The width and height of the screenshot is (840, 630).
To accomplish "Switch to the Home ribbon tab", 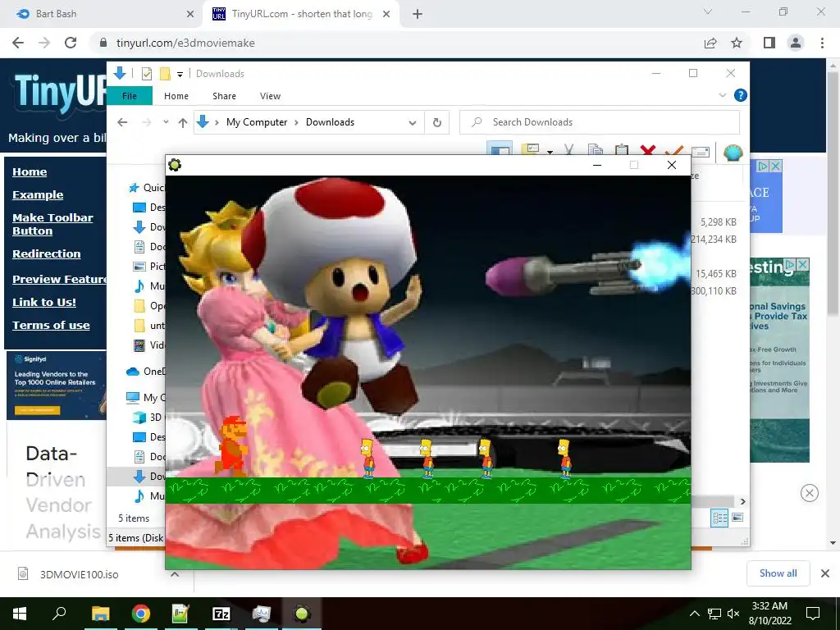I will (176, 96).
